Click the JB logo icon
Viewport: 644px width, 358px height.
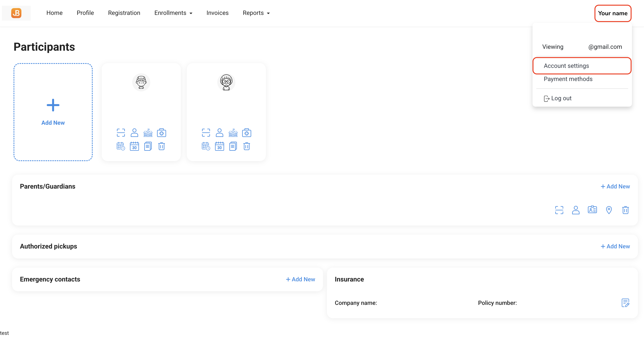click(16, 13)
